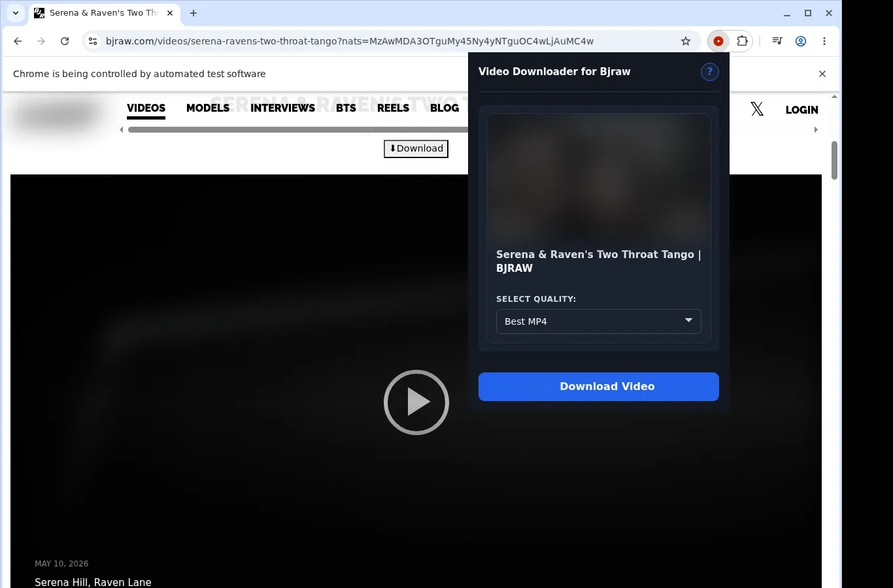893x588 pixels.
Task: Navigate to the BTS menu section
Action: tap(346, 108)
